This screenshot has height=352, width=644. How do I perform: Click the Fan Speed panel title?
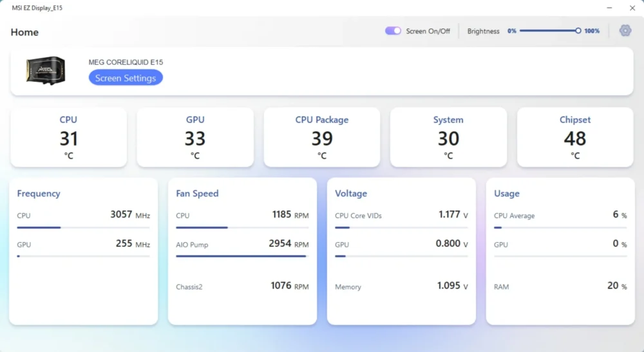[x=197, y=193]
